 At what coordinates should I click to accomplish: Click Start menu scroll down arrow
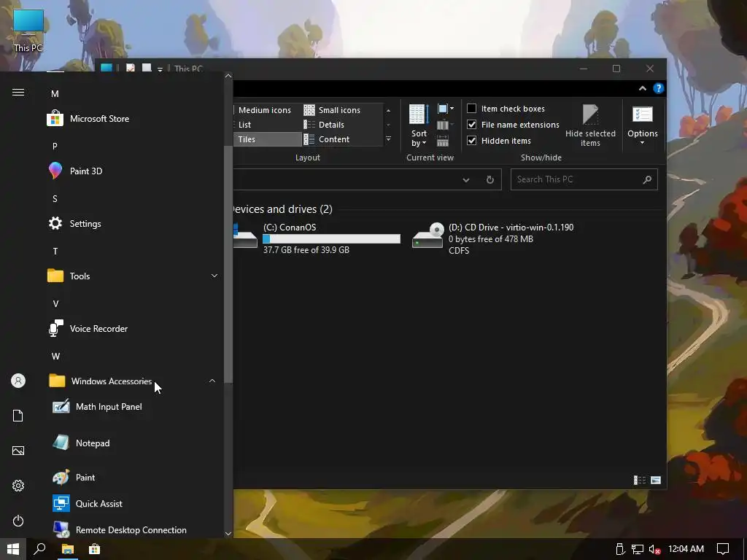228,533
